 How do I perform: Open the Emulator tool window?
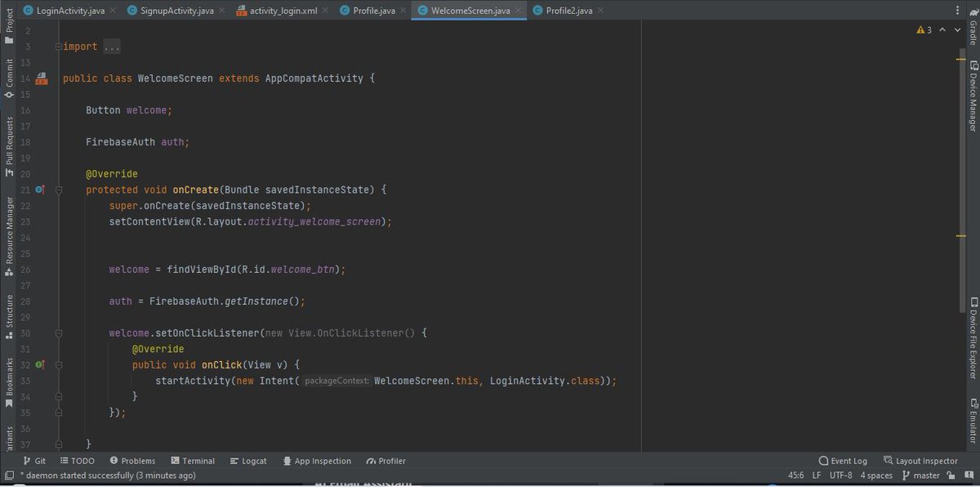[973, 422]
